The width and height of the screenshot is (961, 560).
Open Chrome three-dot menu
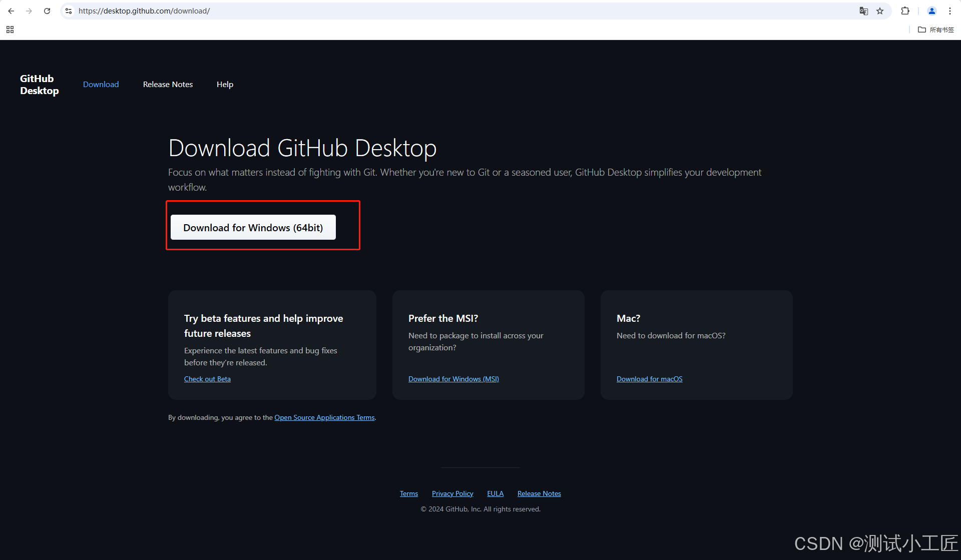[x=950, y=11]
